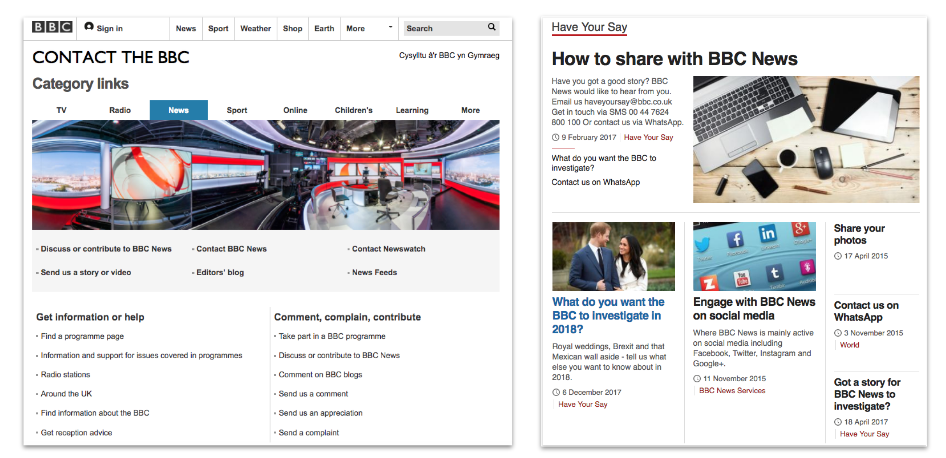The height and width of the screenshot is (458, 946).
Task: Select the Radio category tab
Action: [120, 110]
